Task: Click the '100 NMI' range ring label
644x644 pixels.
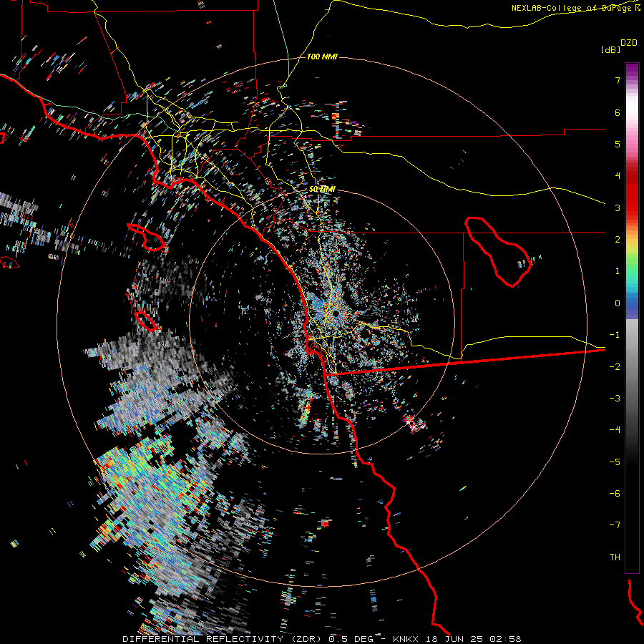Action: 322,57
